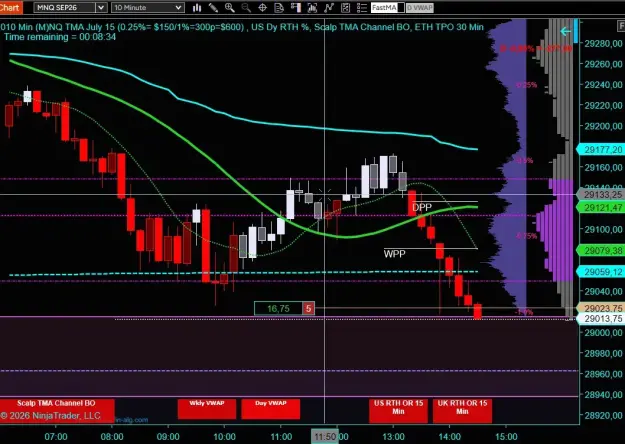
Task: Click the 29177,20 cyan price marker
Action: coord(601,149)
